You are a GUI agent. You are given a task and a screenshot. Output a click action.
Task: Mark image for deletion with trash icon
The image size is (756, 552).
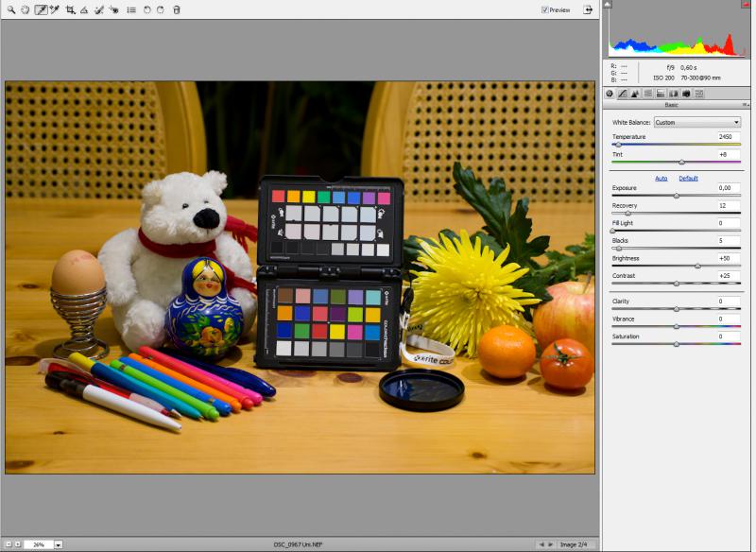pos(177,9)
